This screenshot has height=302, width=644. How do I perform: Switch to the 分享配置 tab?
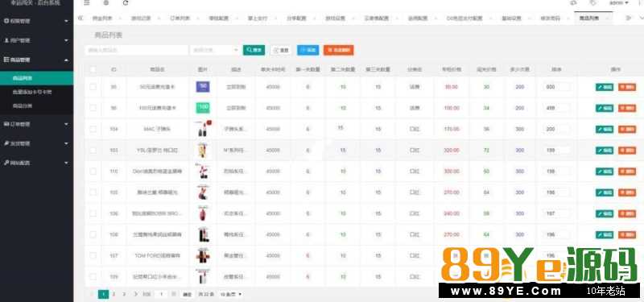click(x=296, y=19)
